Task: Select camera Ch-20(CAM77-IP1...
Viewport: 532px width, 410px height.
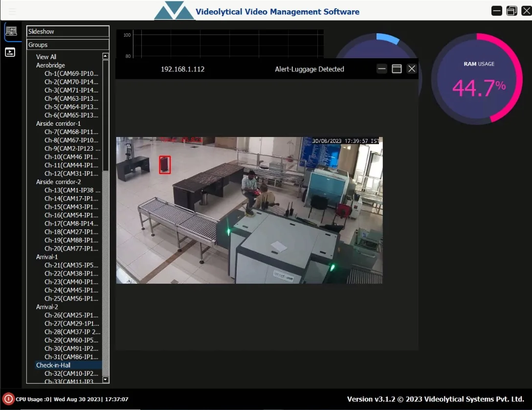Action: 71,249
